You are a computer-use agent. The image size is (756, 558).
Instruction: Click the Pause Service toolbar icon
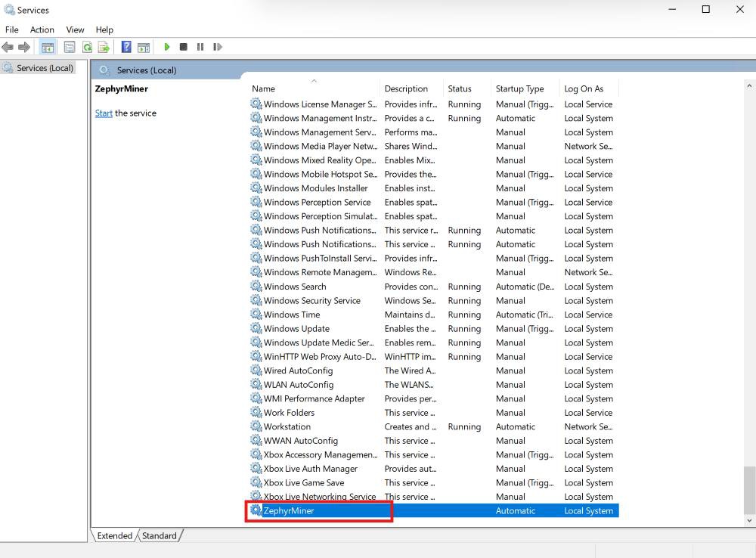pos(200,47)
